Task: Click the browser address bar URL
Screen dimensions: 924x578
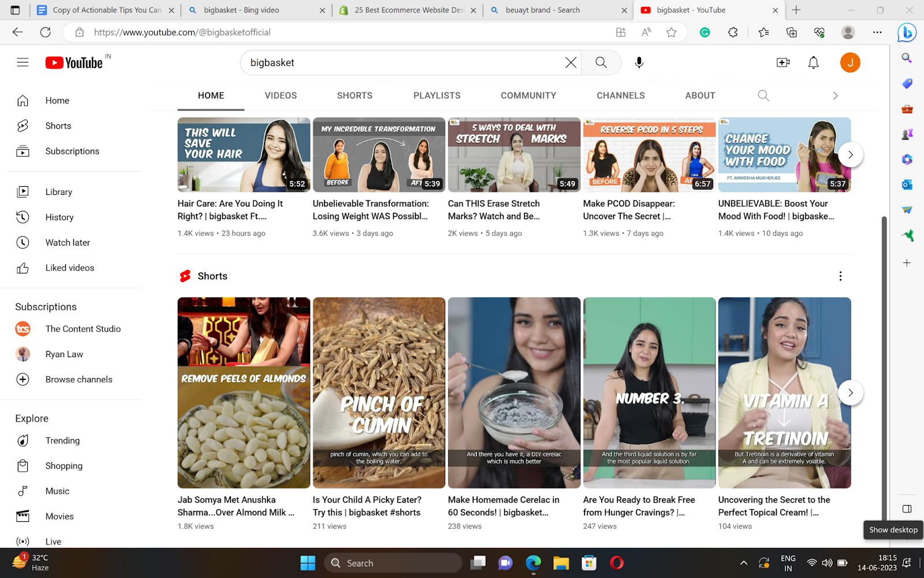Action: click(182, 32)
